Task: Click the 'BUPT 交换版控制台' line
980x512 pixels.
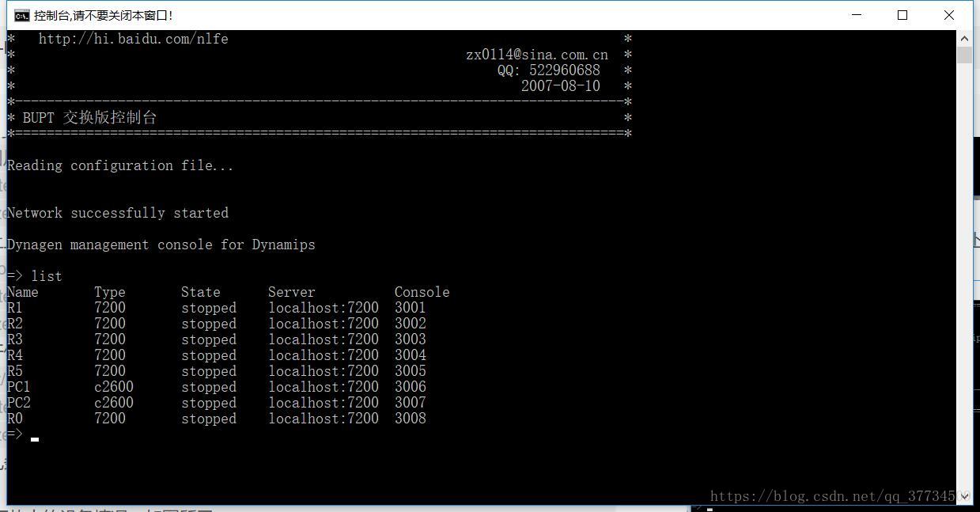Action: [90, 117]
